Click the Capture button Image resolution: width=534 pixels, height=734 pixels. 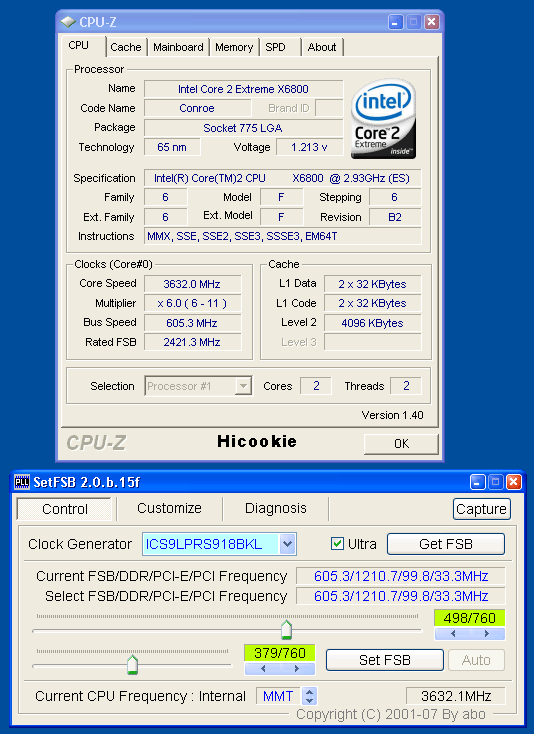click(481, 509)
